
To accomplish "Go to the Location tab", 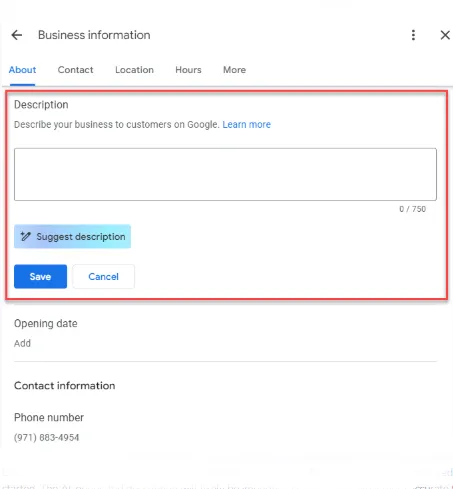I will coord(134,70).
